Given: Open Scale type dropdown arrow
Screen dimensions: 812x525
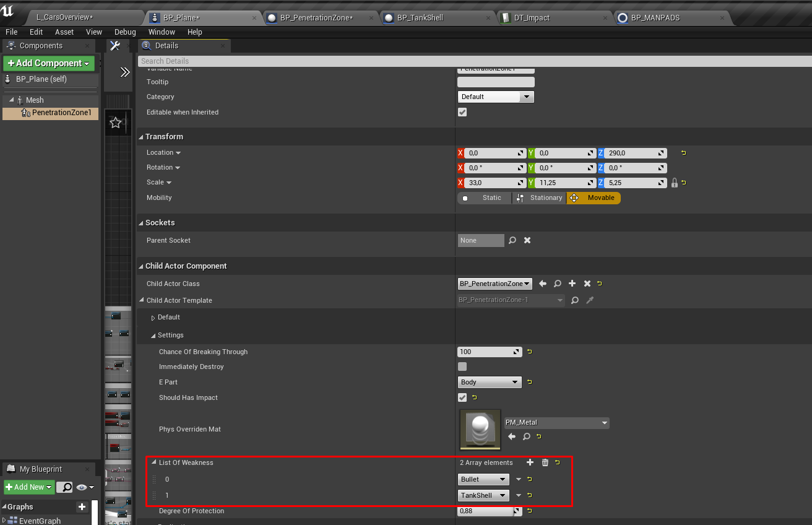Looking at the screenshot, I should point(168,183).
